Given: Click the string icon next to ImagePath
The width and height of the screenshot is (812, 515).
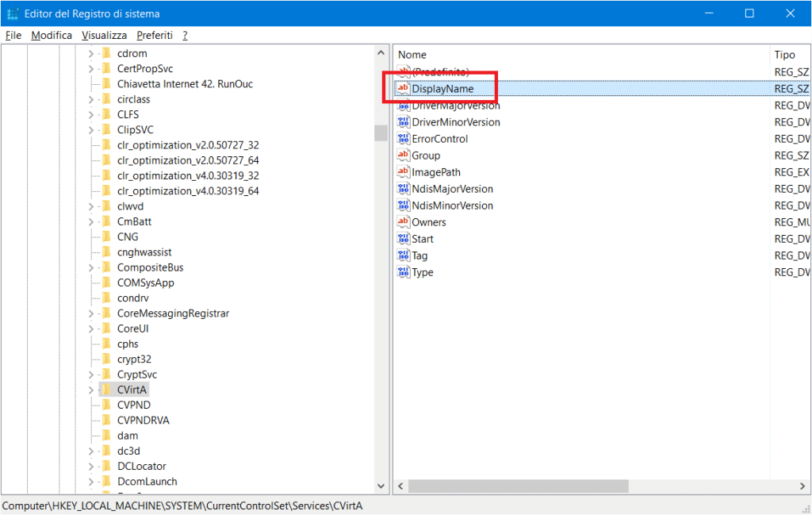Looking at the screenshot, I should [x=404, y=171].
